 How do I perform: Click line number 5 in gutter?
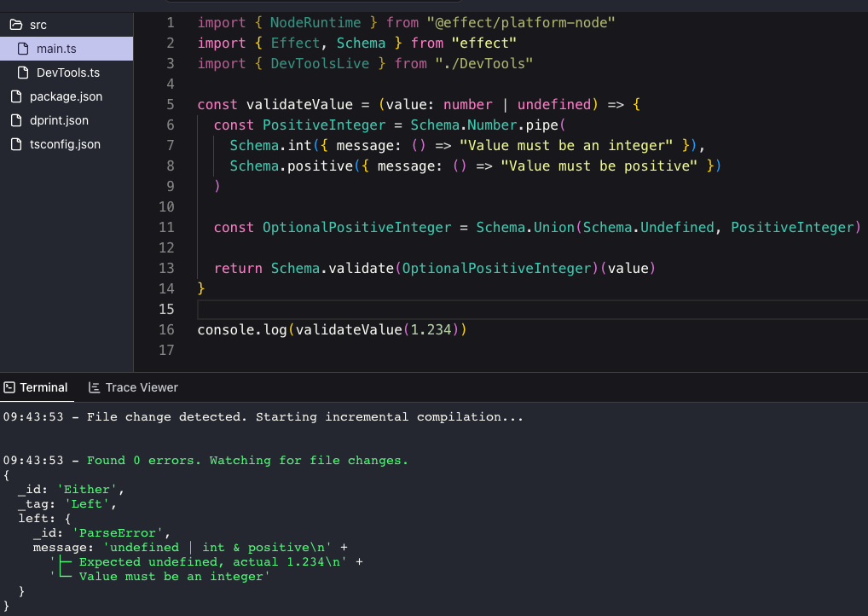point(170,105)
